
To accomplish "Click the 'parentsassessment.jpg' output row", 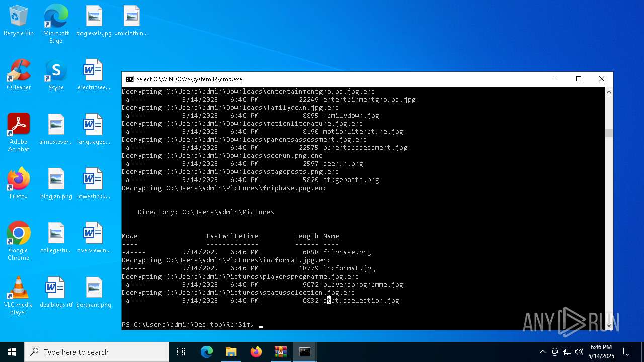I will [265, 148].
